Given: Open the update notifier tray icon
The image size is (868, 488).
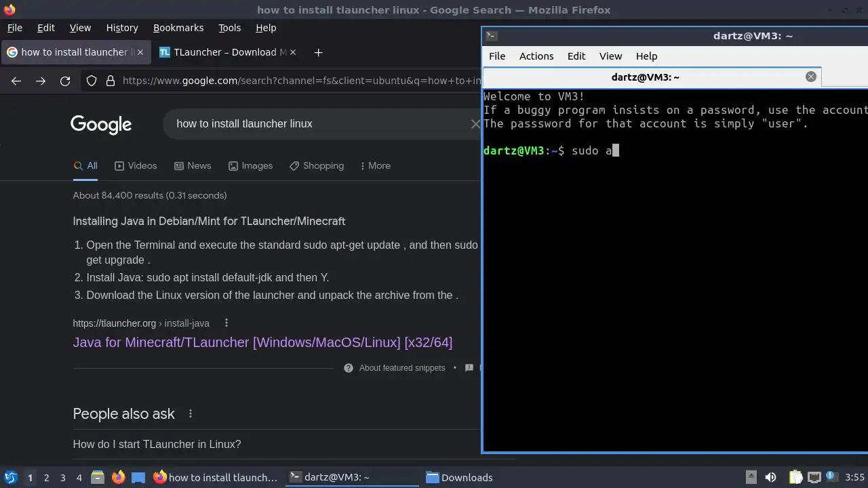Looking at the screenshot, I should pos(831,477).
